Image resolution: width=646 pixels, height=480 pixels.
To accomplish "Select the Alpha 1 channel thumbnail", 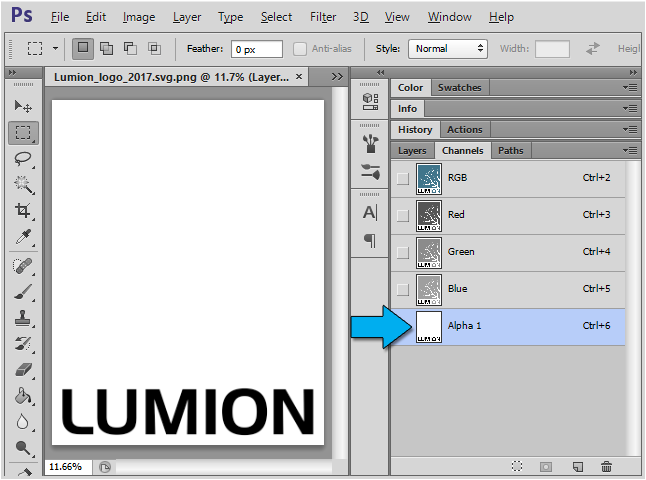I will coord(429,327).
